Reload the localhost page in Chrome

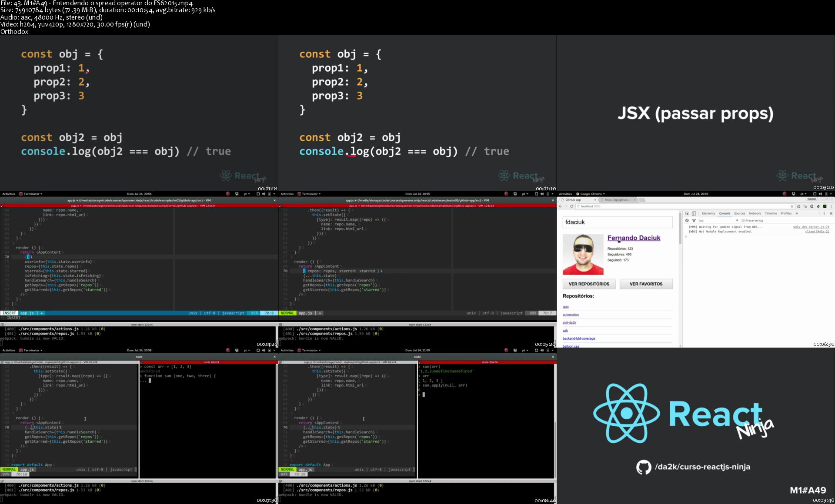[x=571, y=206]
